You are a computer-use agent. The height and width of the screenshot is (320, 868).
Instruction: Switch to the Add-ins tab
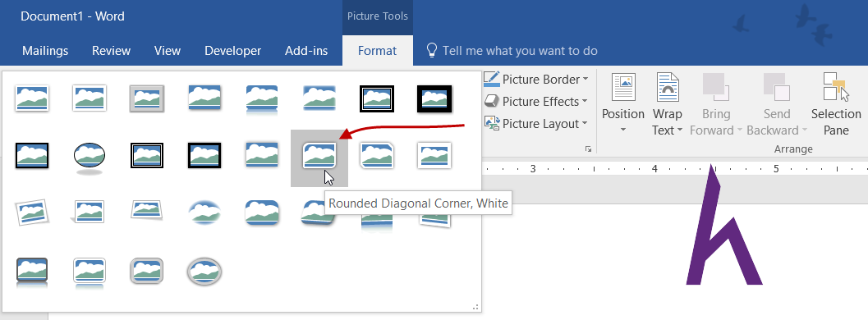point(306,51)
